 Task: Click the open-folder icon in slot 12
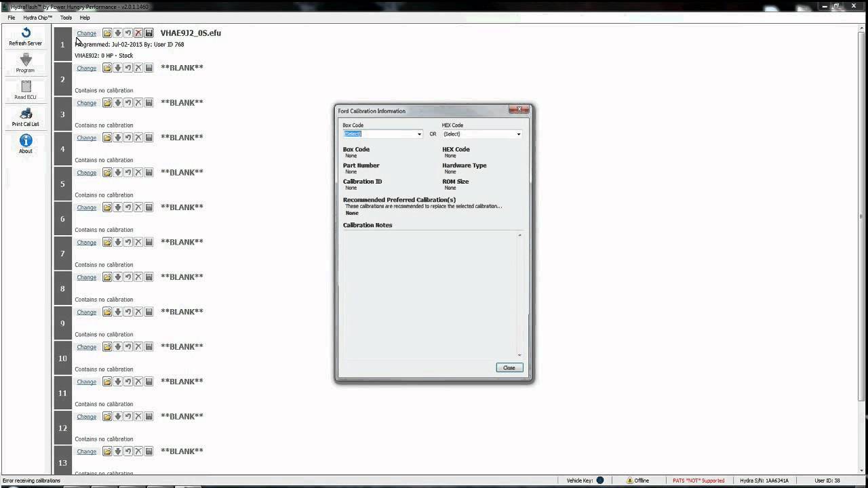pos(107,416)
